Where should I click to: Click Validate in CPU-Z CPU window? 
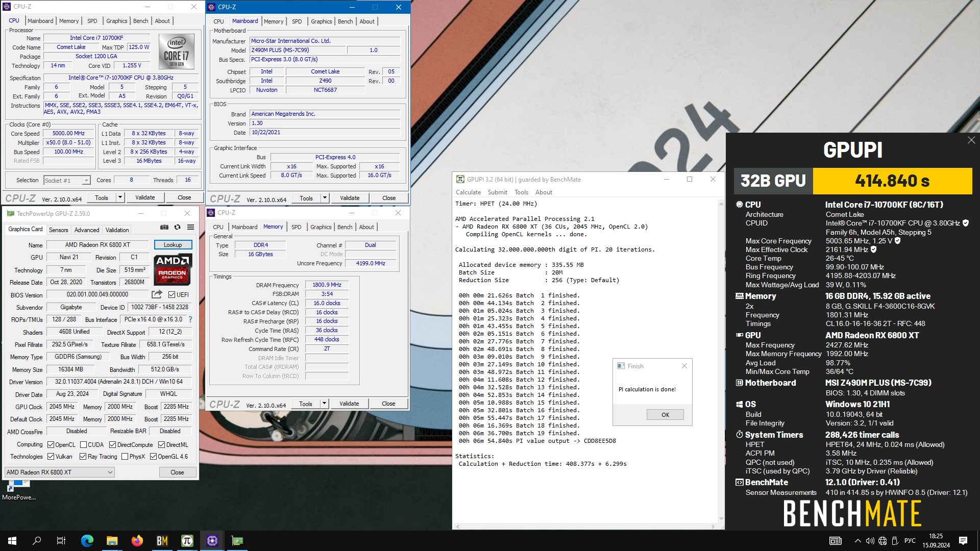click(145, 197)
